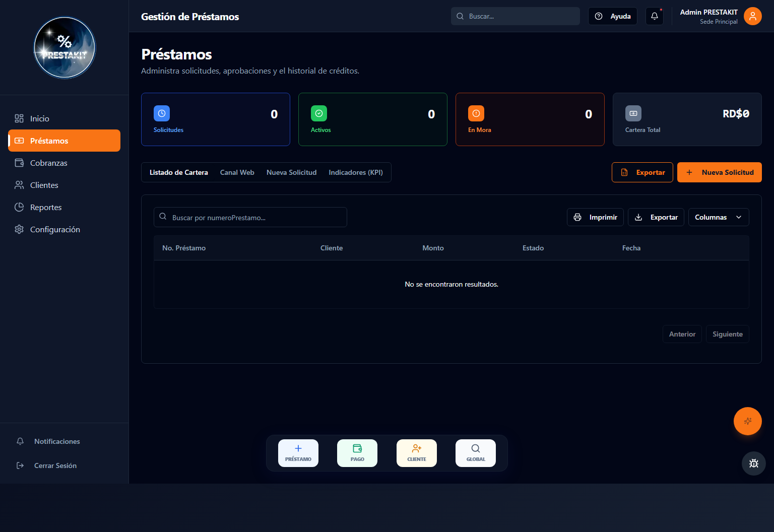
Task: Open the GLOBAL search quick action
Action: pos(476,453)
